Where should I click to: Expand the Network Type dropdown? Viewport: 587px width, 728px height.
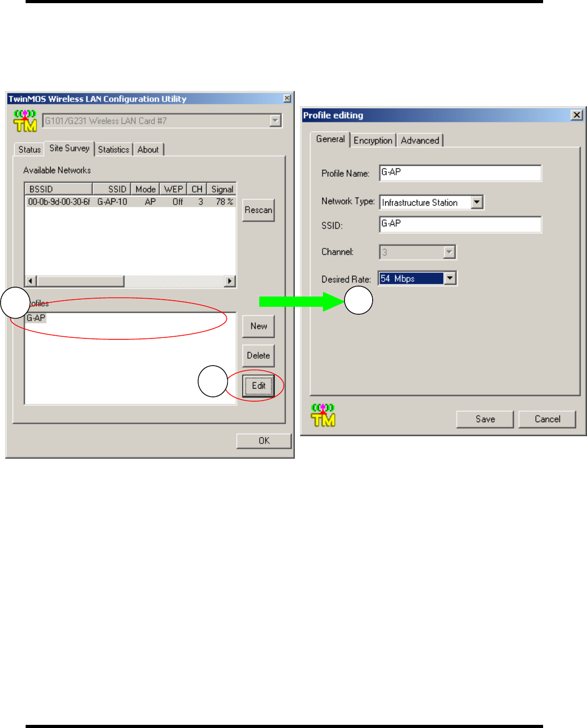477,202
